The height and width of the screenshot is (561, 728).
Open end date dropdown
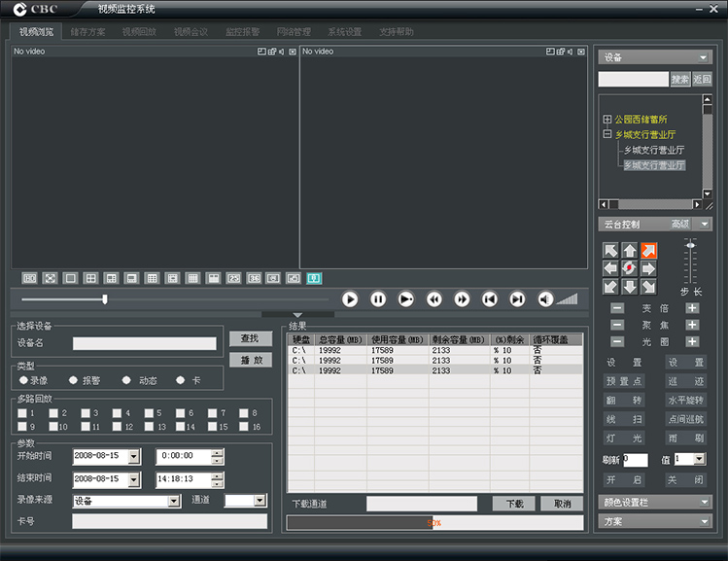134,479
